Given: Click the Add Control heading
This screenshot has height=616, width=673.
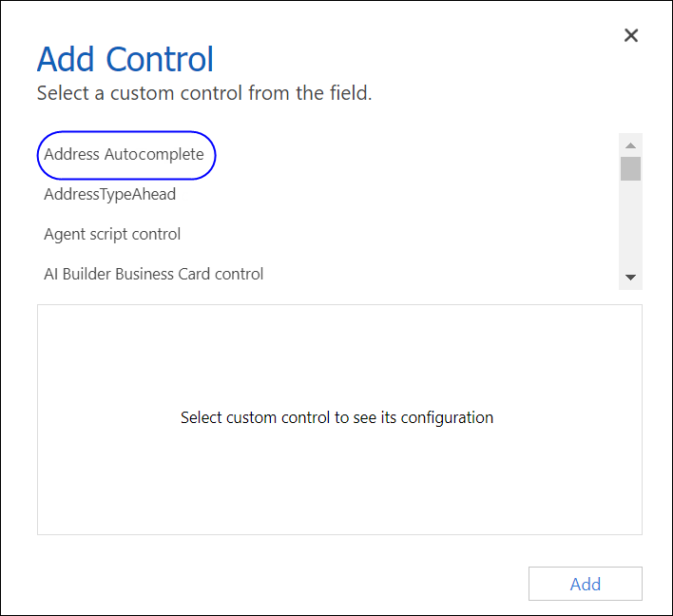Looking at the screenshot, I should point(125,59).
